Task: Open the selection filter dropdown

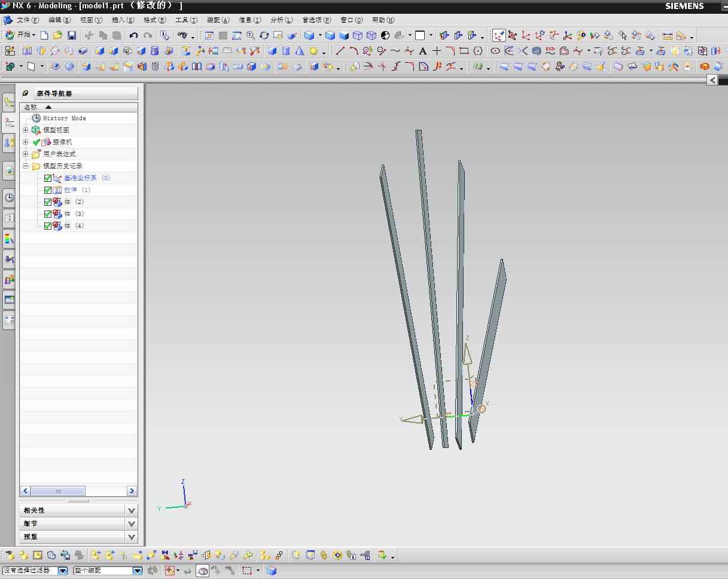Action: tap(63, 571)
